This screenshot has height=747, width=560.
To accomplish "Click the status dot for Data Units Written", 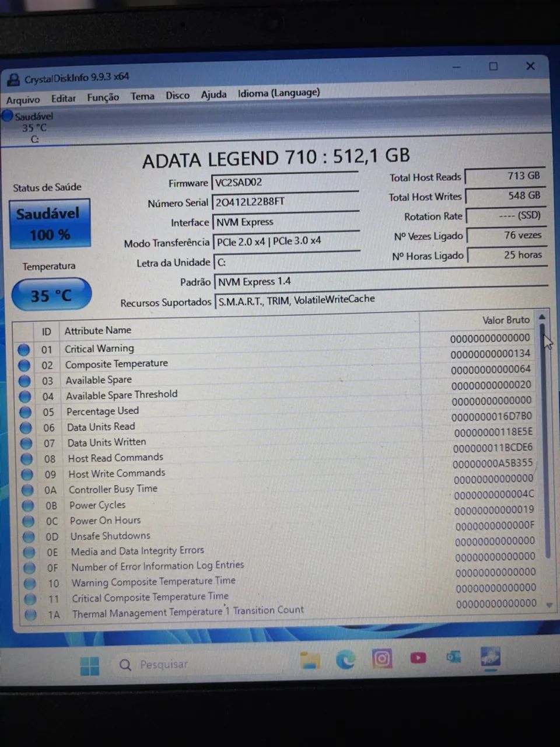I will click(26, 444).
